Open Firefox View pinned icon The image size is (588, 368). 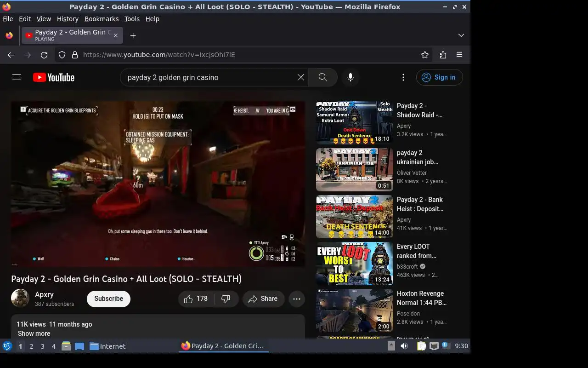(9, 35)
